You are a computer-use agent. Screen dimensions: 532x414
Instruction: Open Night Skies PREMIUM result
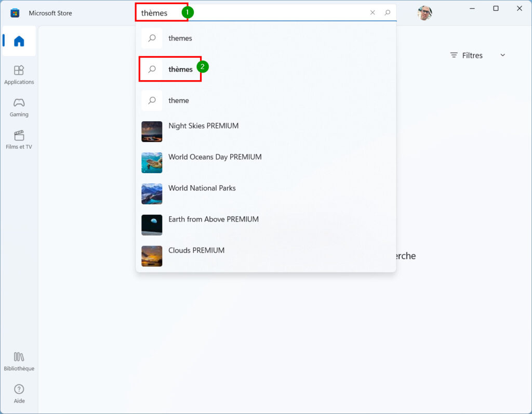pyautogui.click(x=265, y=132)
